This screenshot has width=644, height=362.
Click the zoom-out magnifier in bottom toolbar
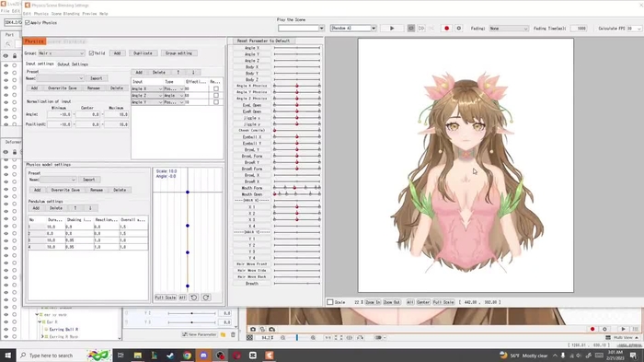(283, 338)
